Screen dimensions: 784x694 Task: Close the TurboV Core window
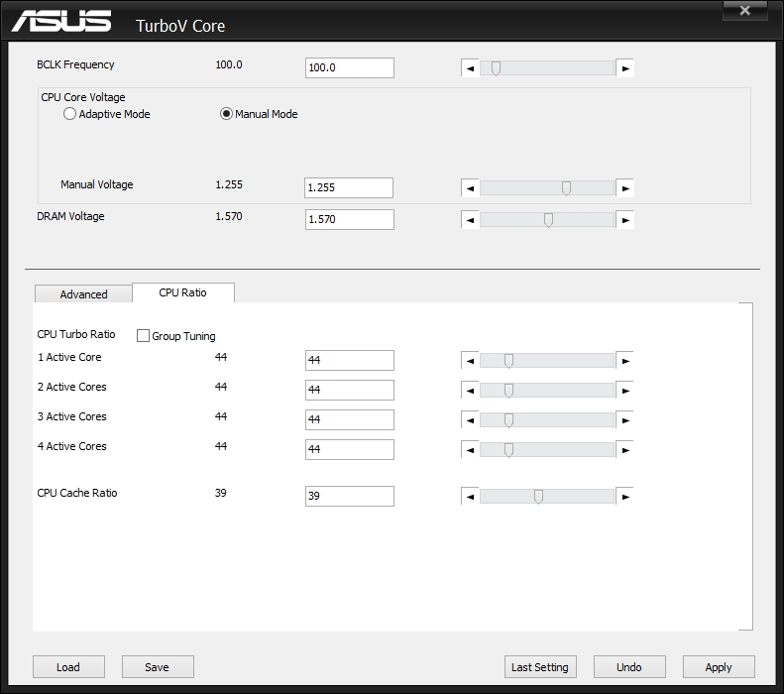[x=744, y=11]
